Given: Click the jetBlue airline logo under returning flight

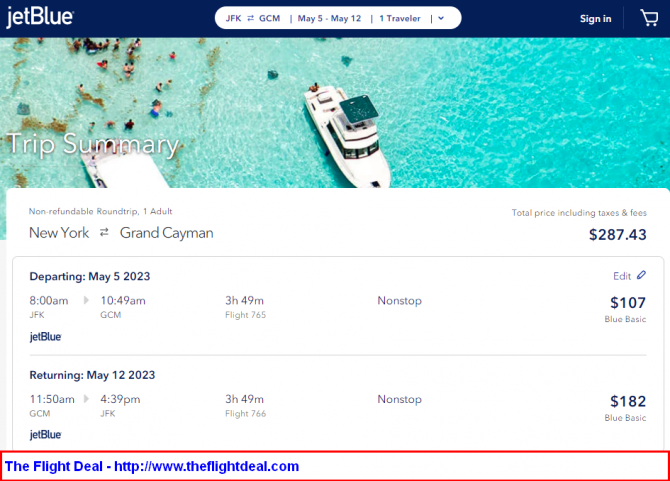Looking at the screenshot, I should (45, 435).
